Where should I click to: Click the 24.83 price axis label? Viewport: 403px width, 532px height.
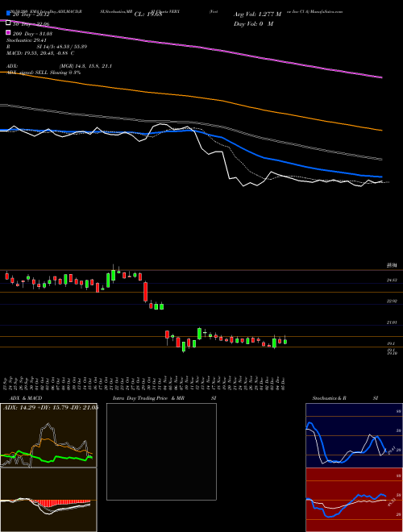392,280
